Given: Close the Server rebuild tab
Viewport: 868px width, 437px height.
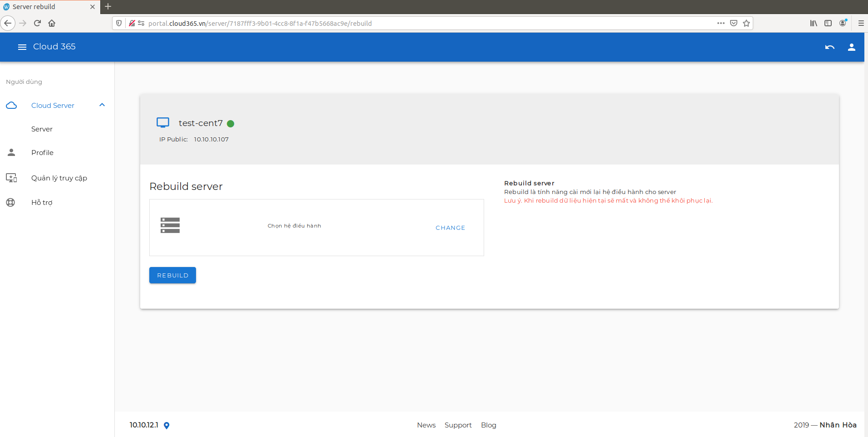Looking at the screenshot, I should [93, 7].
